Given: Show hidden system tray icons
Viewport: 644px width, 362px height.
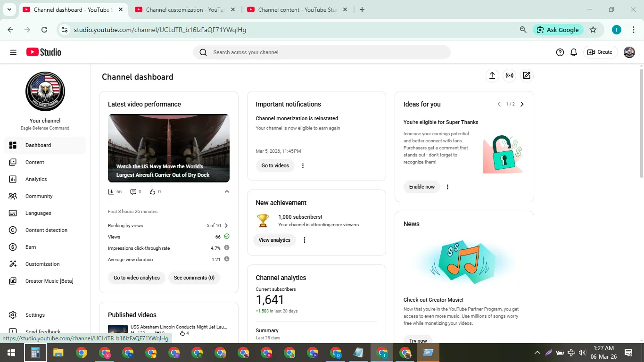Looking at the screenshot, I should click(x=537, y=353).
